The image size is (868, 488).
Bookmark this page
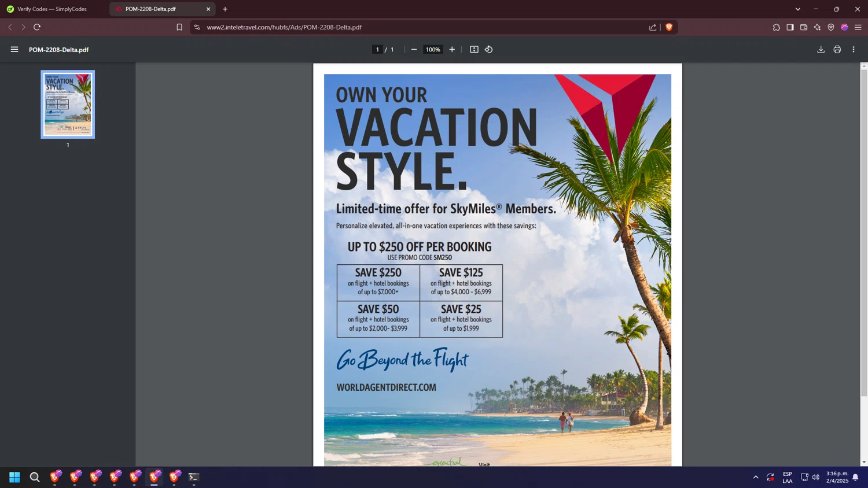(x=179, y=27)
